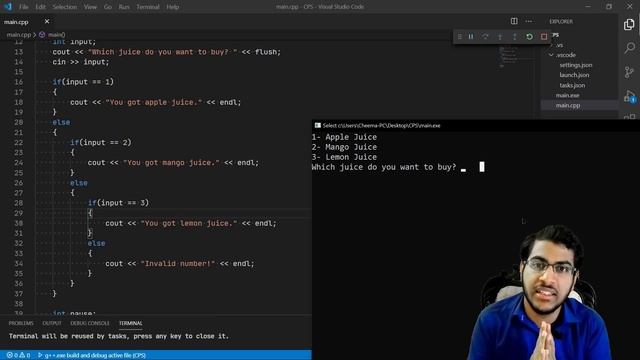
Task: Stop the debug session
Action: 544,37
